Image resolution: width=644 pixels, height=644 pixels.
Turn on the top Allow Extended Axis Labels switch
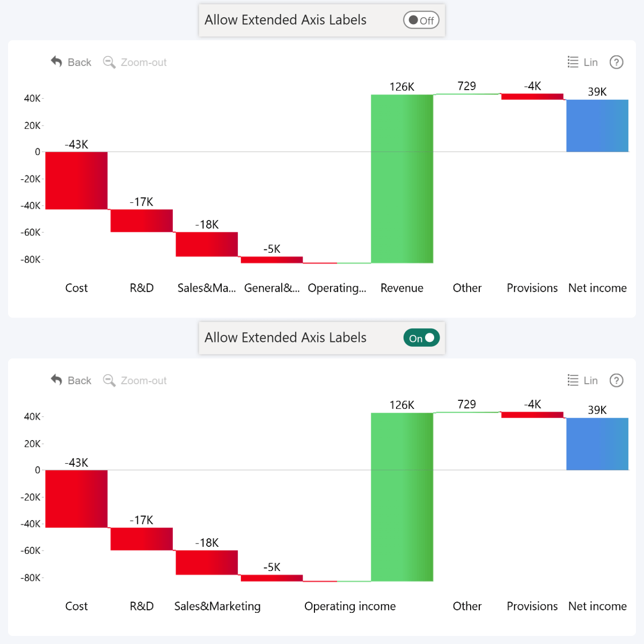click(x=421, y=20)
